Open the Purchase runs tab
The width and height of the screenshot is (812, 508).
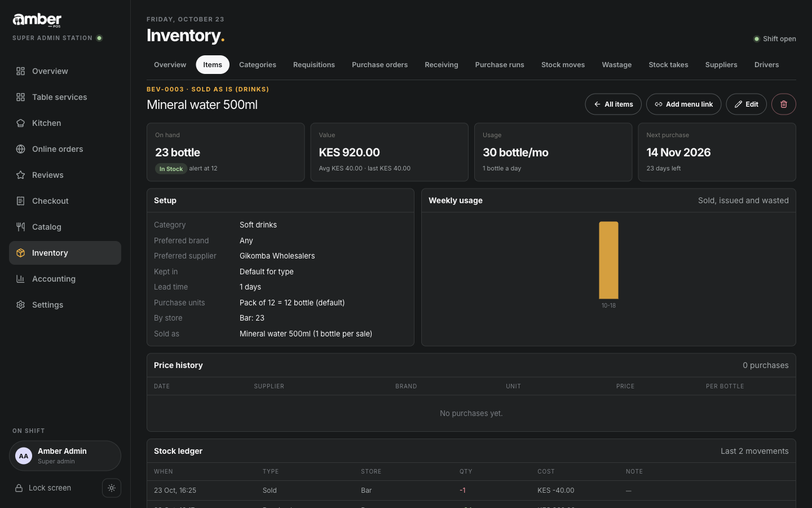click(500, 65)
